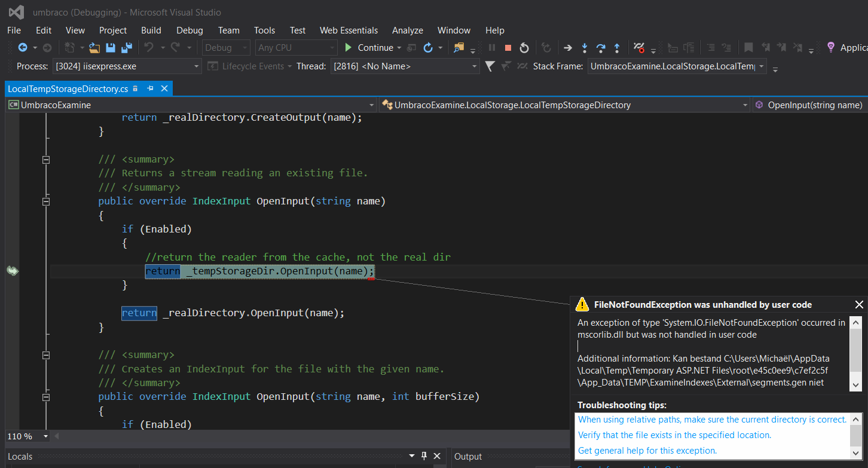The image size is (868, 468).
Task: Click the current statement arrow in the margin
Action: (x=13, y=271)
